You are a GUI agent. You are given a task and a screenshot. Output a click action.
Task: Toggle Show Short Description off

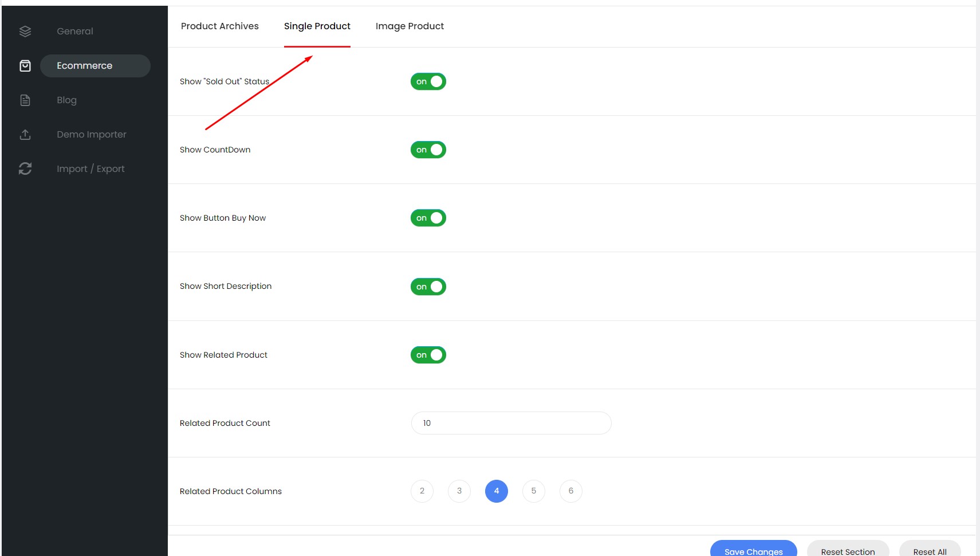pyautogui.click(x=428, y=287)
